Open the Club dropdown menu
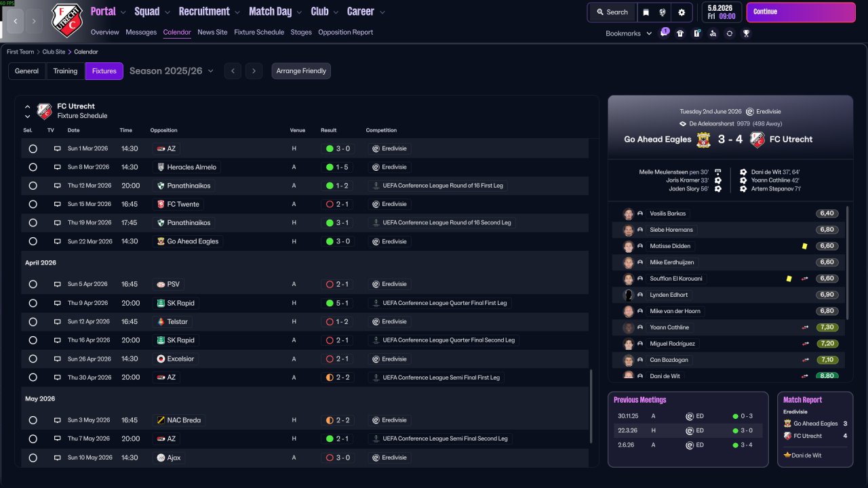The height and width of the screenshot is (488, 868). point(325,12)
